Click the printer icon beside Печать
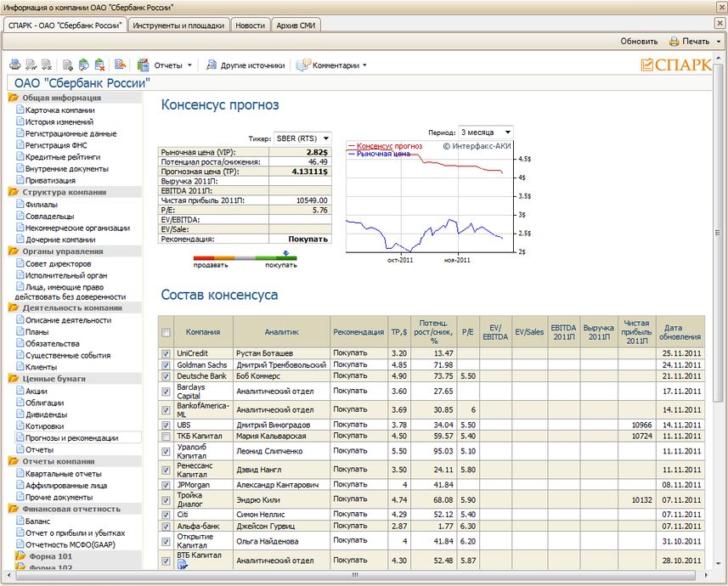Viewport: 728px width, 586px height. 674,41
